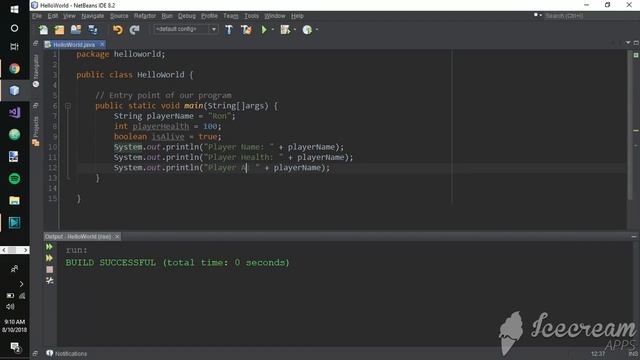Open the editor documents list dropdown
The width and height of the screenshot is (640, 360).
(628, 42)
